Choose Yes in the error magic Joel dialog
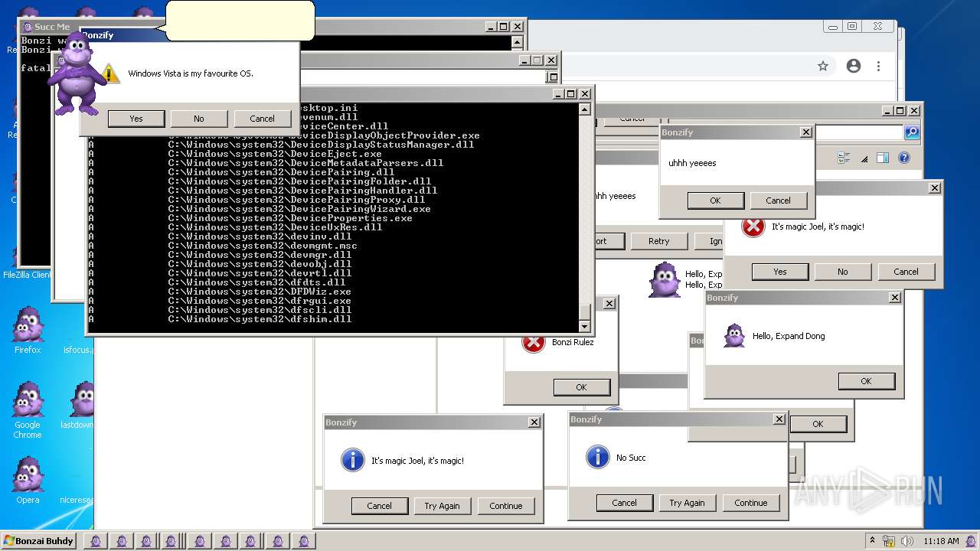The height and width of the screenshot is (551, 980). pyautogui.click(x=780, y=272)
